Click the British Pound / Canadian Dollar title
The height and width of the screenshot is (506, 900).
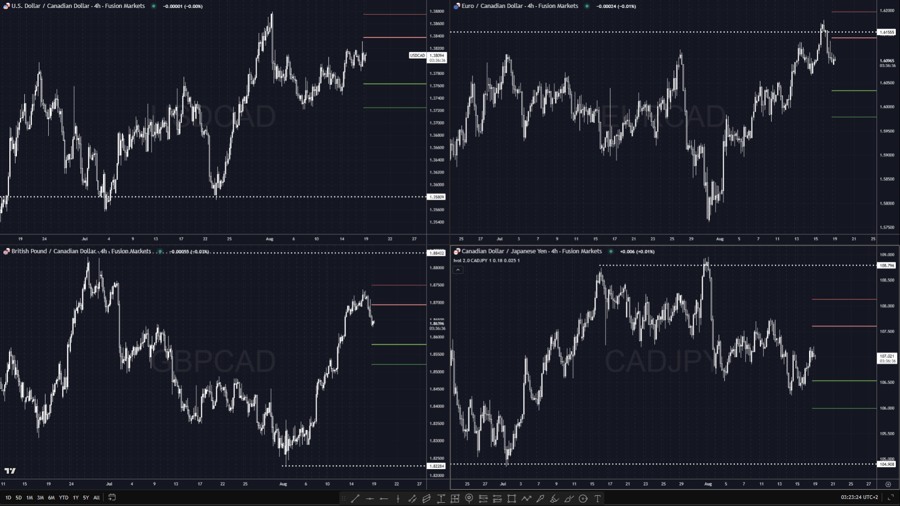point(80,251)
